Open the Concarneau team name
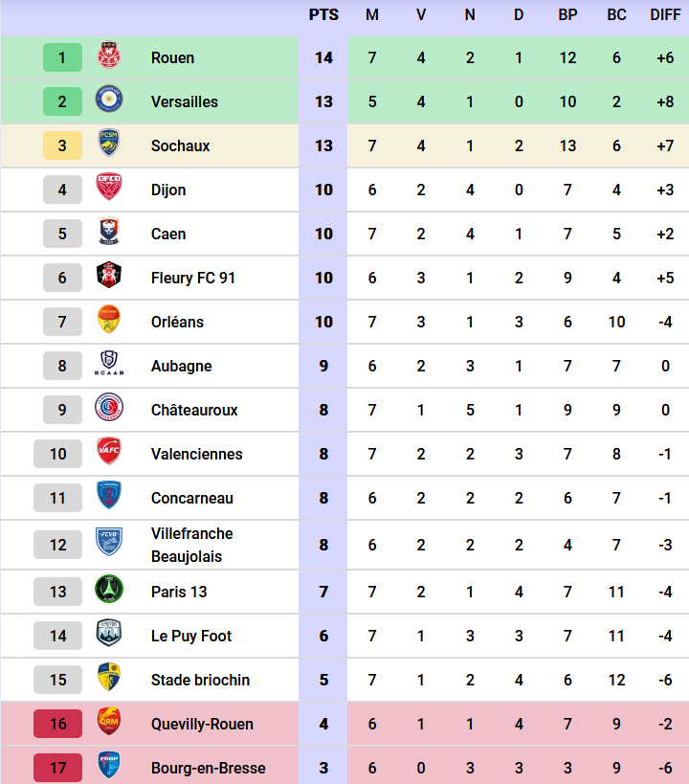 tap(192, 498)
